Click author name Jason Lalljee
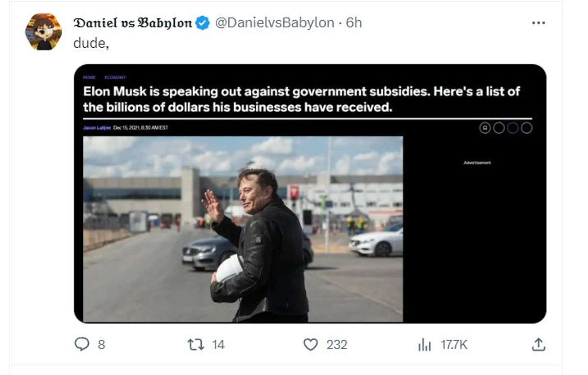The width and height of the screenshot is (588, 375). (97, 128)
